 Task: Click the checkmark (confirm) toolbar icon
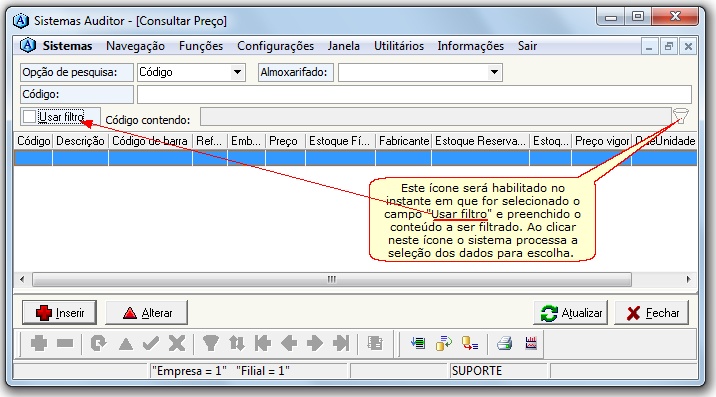coord(151,343)
